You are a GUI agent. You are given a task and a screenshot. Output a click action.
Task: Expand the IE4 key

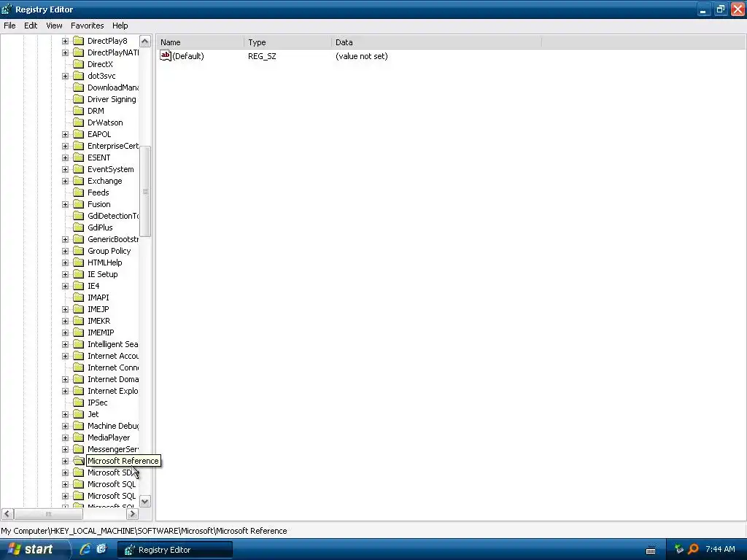[65, 286]
